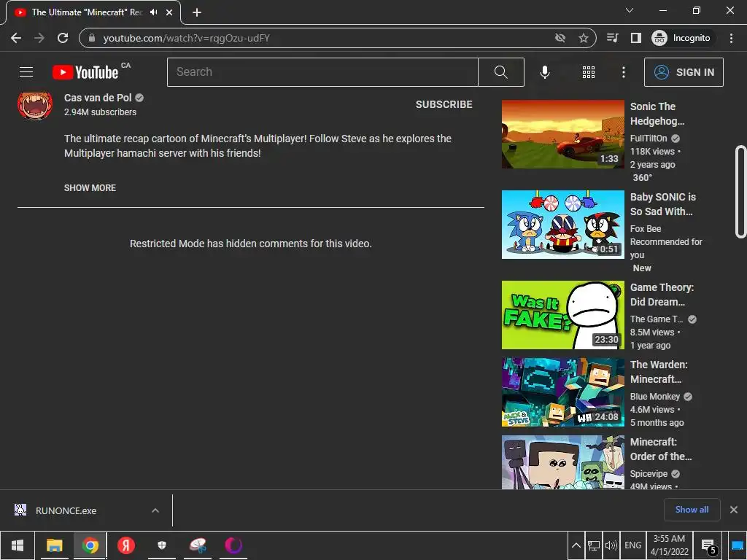Click the address bar URL
The height and width of the screenshot is (560, 747).
tap(186, 38)
